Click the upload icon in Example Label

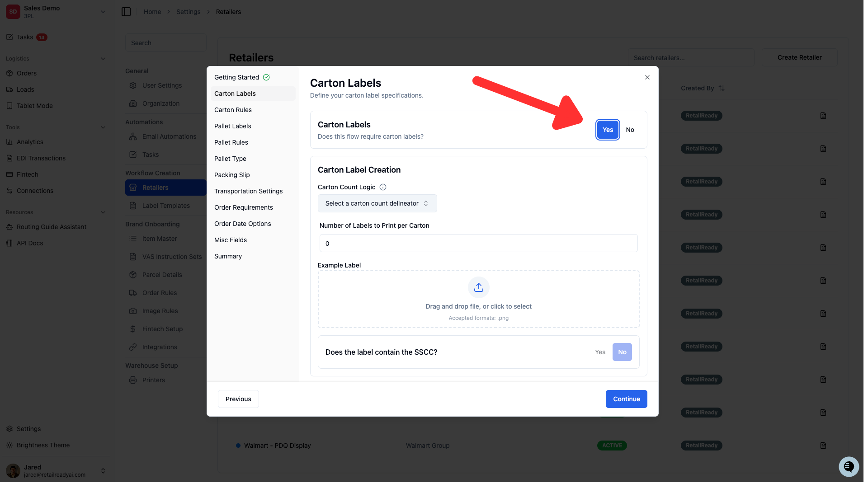coord(478,287)
